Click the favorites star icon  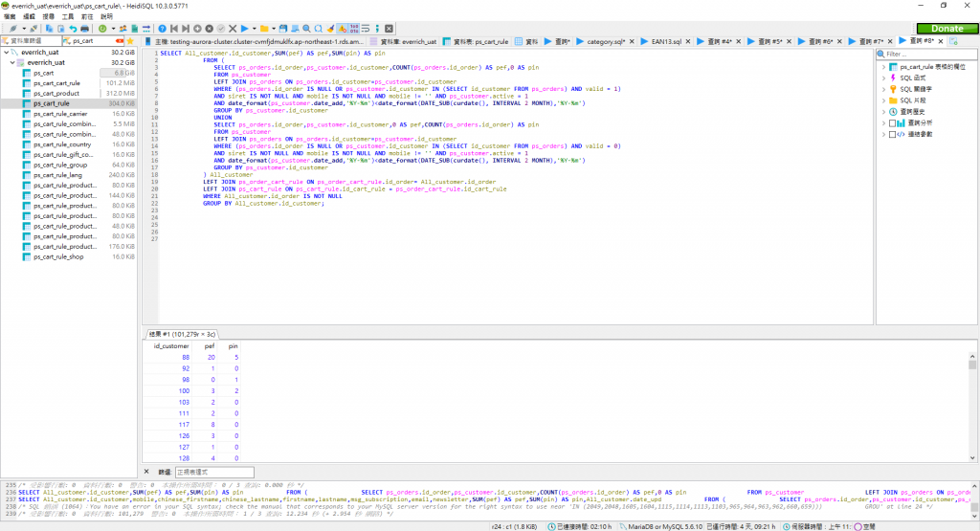(x=130, y=41)
